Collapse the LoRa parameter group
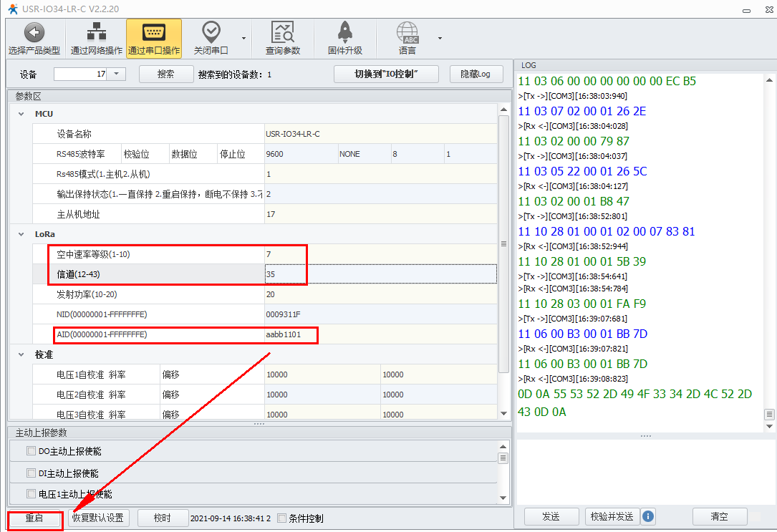777x532 pixels. pos(21,234)
